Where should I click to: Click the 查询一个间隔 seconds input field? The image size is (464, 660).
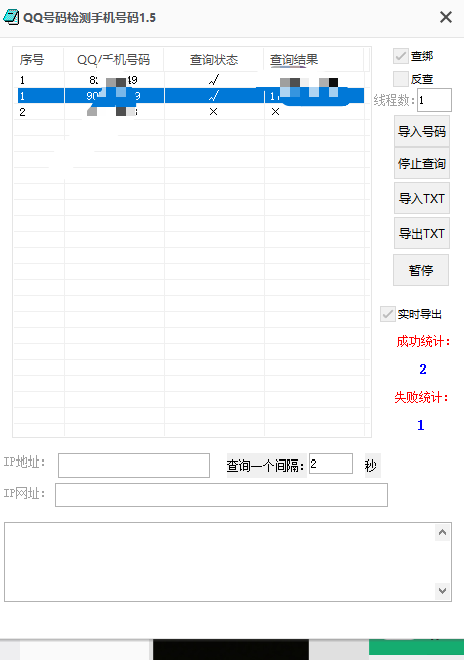(331, 463)
